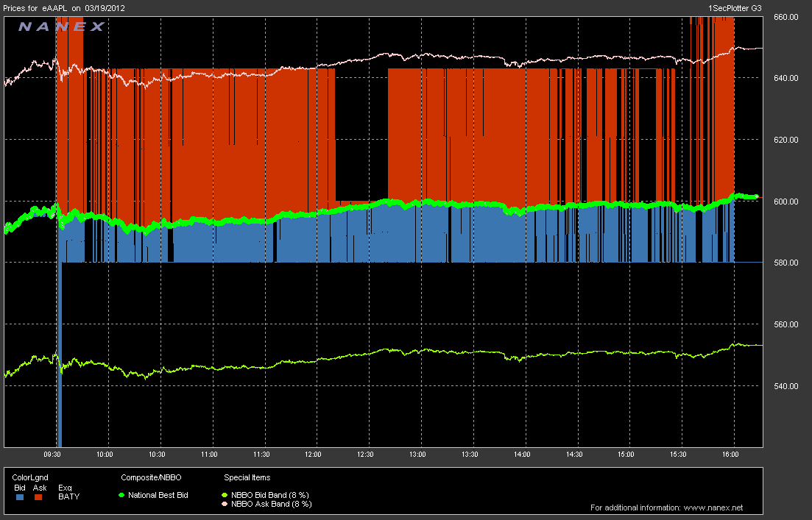Click the 560.00 price axis label
The height and width of the screenshot is (520, 812).
[785, 324]
